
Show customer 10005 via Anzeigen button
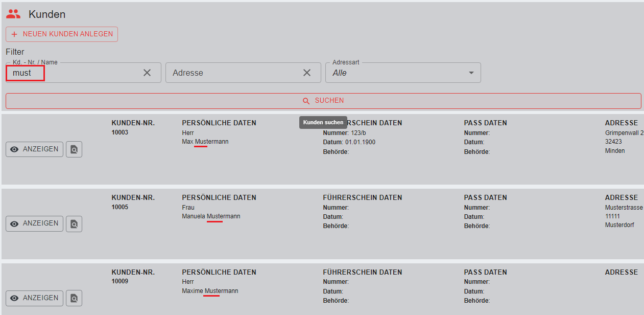point(35,223)
